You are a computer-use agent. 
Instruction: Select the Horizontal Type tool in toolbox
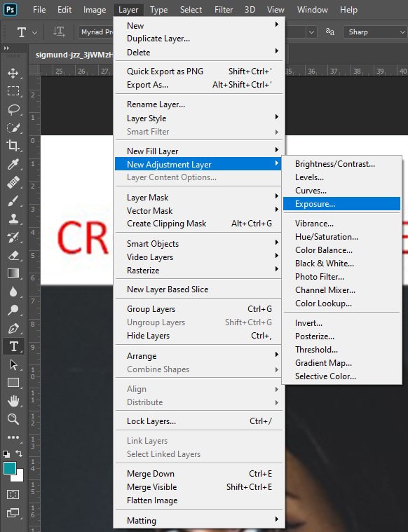coord(13,346)
